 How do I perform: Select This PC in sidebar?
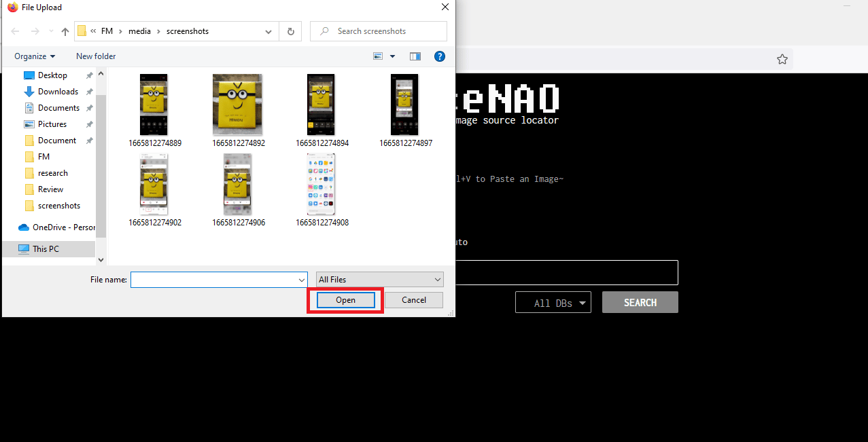tap(46, 249)
